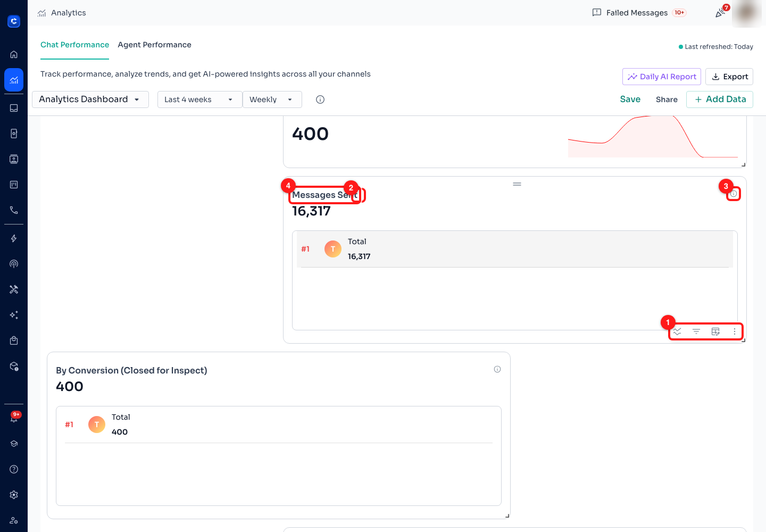Image resolution: width=766 pixels, height=532 pixels.
Task: Click the Total row in By Conversion card
Action: pos(279,425)
